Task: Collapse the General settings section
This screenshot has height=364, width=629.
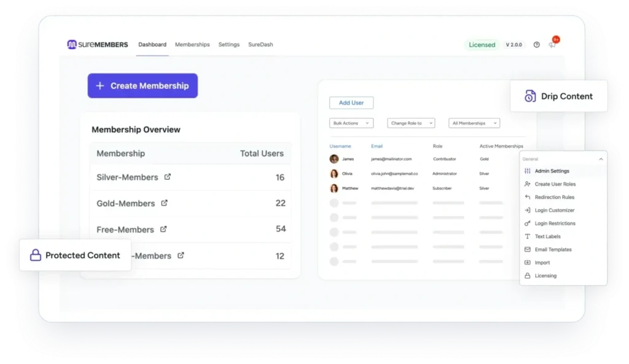Action: tap(601, 159)
